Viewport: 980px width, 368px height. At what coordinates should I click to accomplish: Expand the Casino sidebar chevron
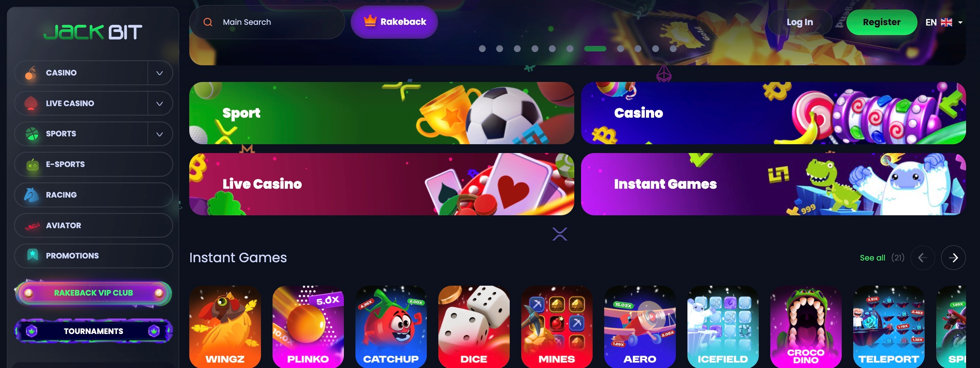click(x=160, y=73)
